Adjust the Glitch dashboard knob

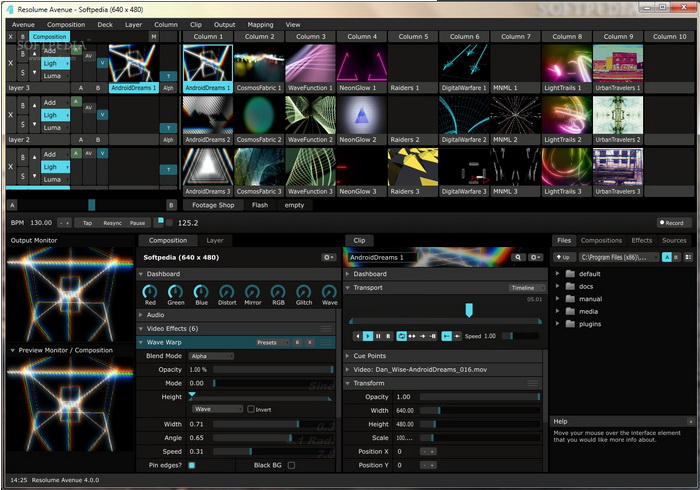click(x=304, y=292)
